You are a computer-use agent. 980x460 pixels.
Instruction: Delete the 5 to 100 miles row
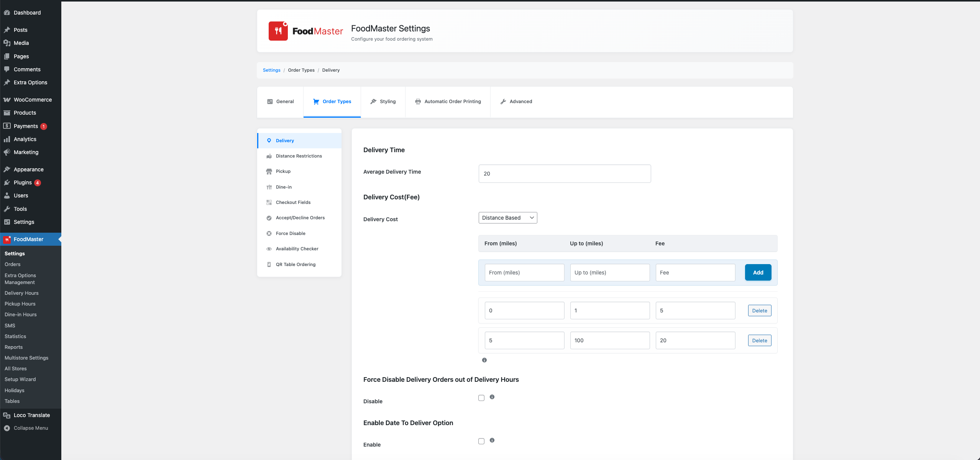point(759,340)
